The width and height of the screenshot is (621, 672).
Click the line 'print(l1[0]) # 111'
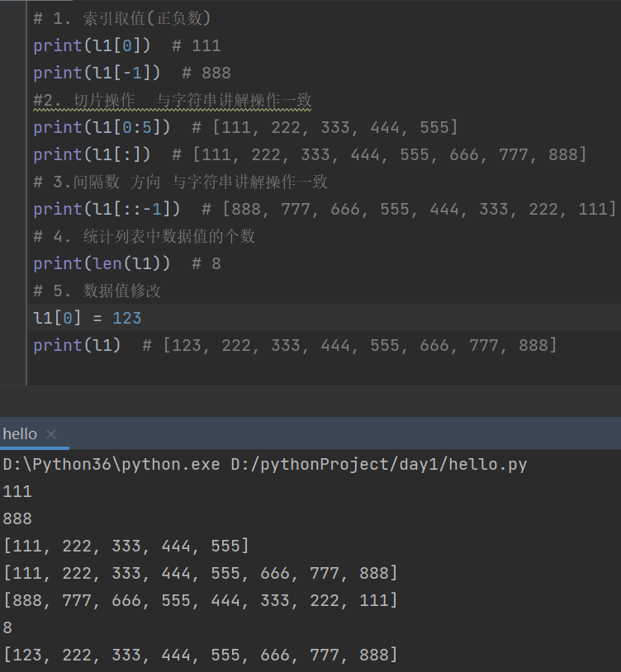click(127, 45)
